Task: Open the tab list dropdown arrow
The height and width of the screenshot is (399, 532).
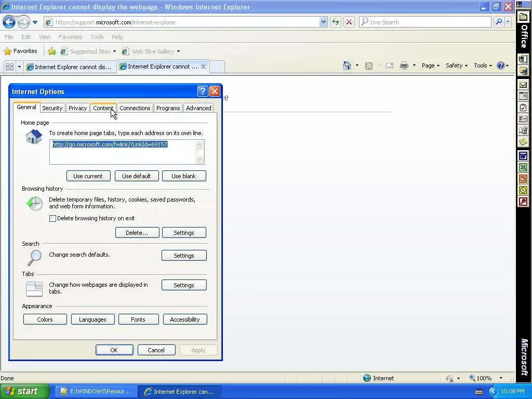Action: [x=19, y=66]
